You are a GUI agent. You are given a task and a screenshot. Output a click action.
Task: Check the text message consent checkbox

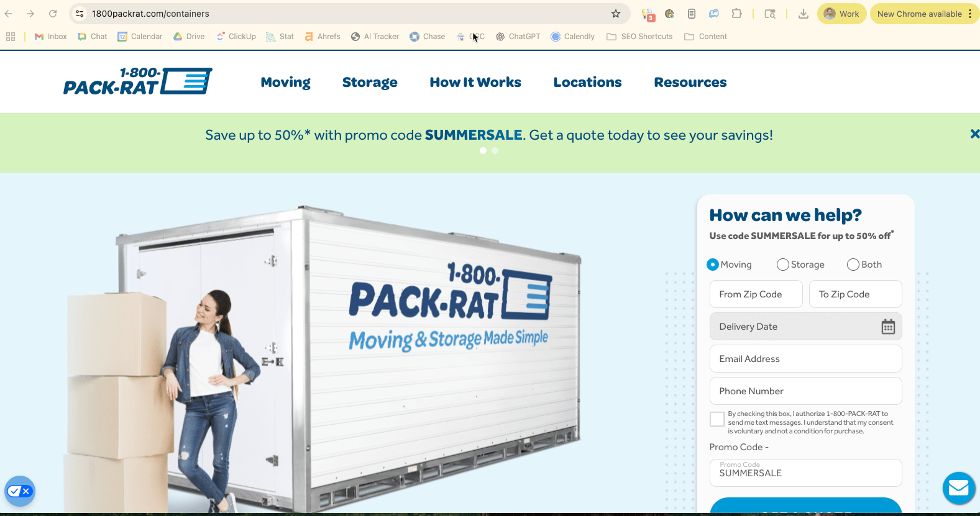click(x=717, y=419)
